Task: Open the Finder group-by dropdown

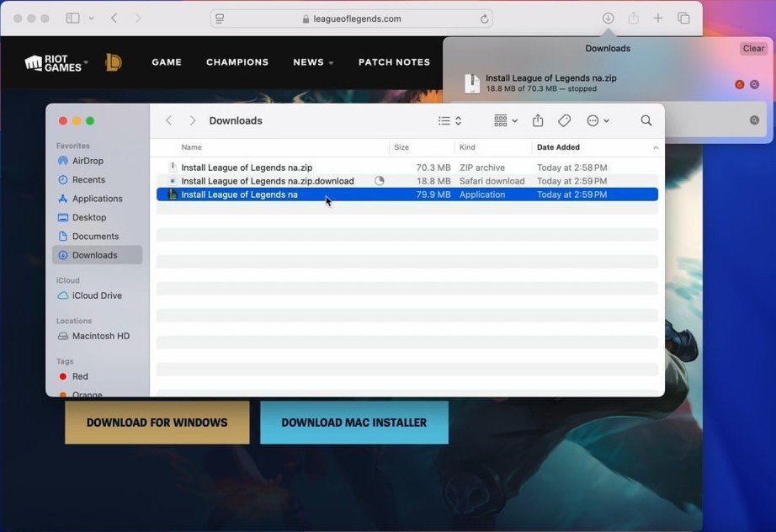Action: coord(506,120)
